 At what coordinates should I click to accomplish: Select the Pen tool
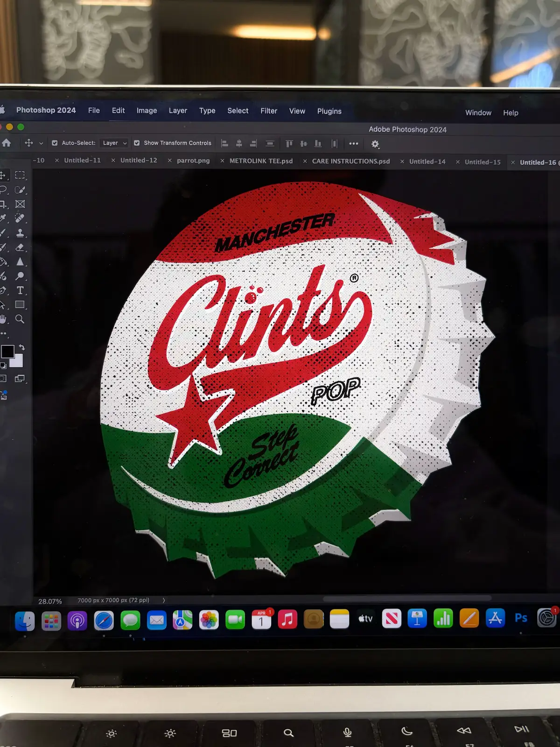[3, 290]
